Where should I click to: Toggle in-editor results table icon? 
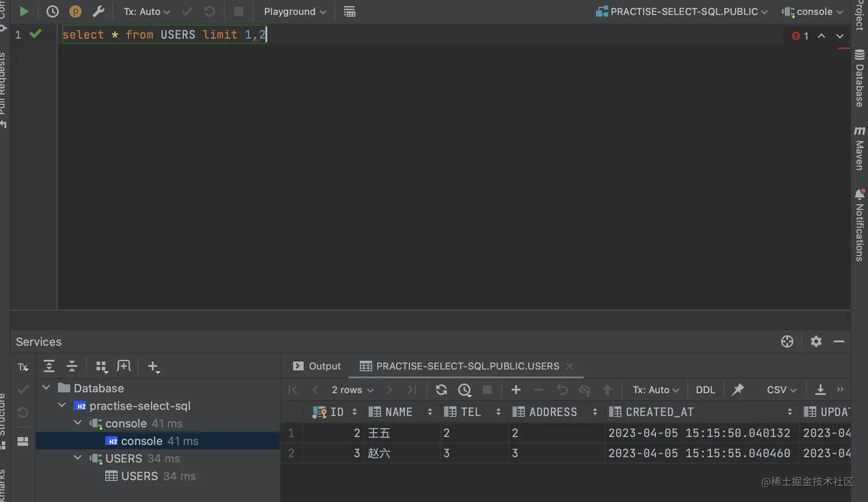click(x=350, y=11)
